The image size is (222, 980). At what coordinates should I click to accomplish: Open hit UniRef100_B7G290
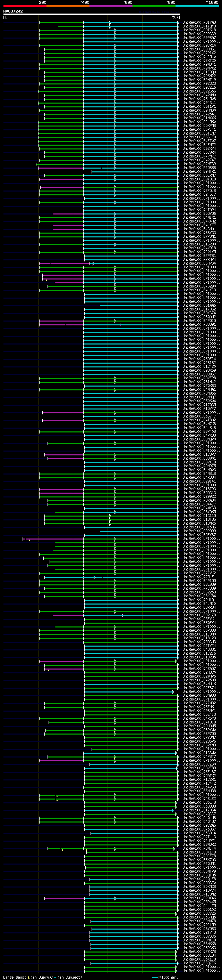199,286
